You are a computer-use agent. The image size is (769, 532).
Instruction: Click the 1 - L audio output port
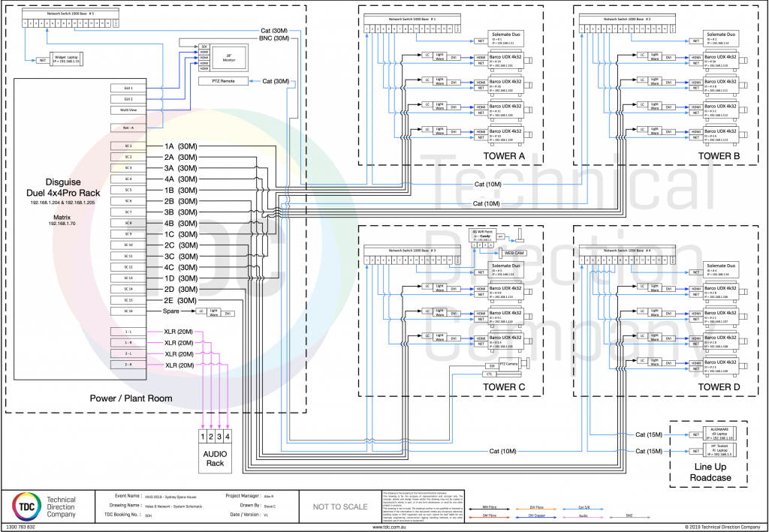coord(128,332)
